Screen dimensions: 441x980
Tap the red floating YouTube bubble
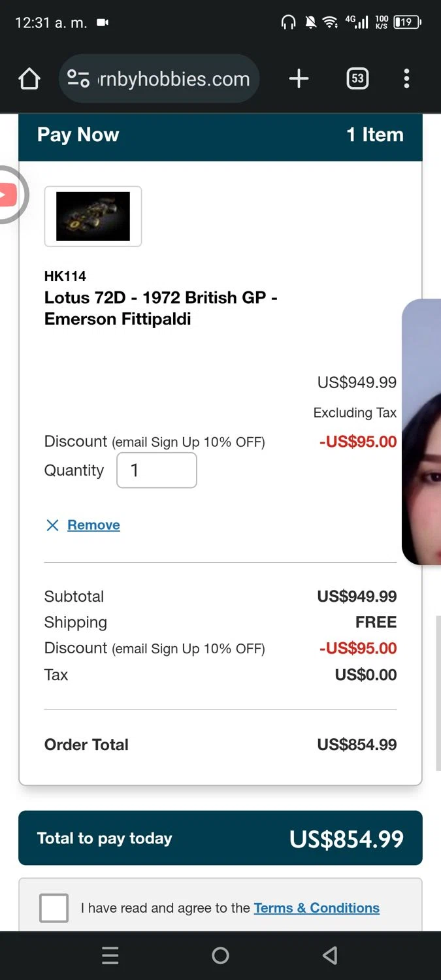[x=9, y=195]
